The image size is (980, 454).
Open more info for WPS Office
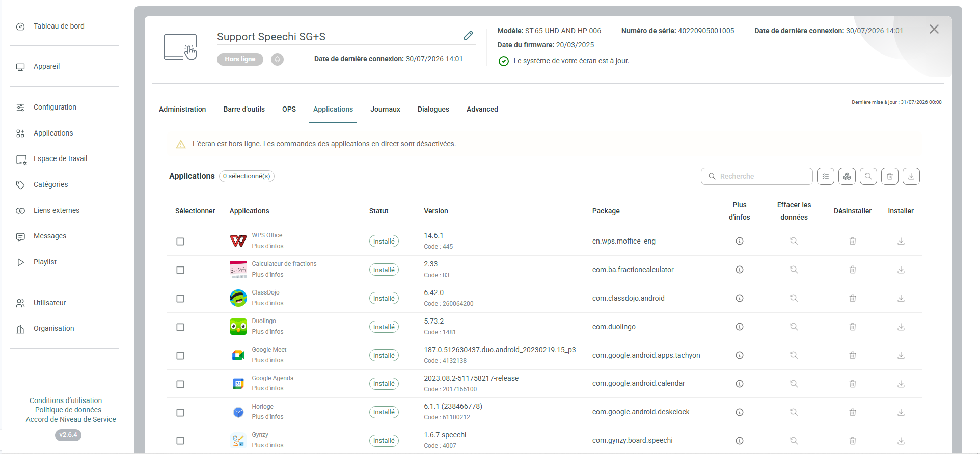point(739,241)
